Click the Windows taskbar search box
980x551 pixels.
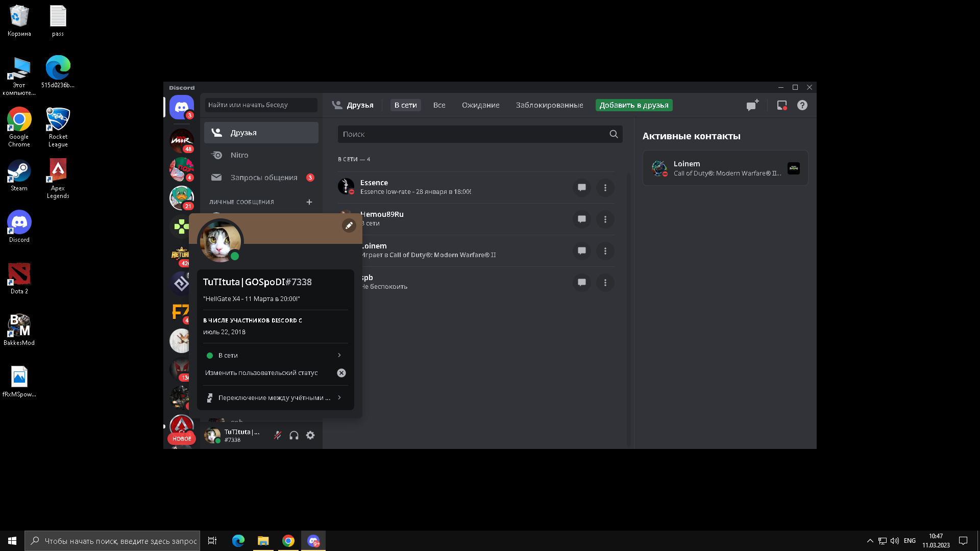point(112,541)
